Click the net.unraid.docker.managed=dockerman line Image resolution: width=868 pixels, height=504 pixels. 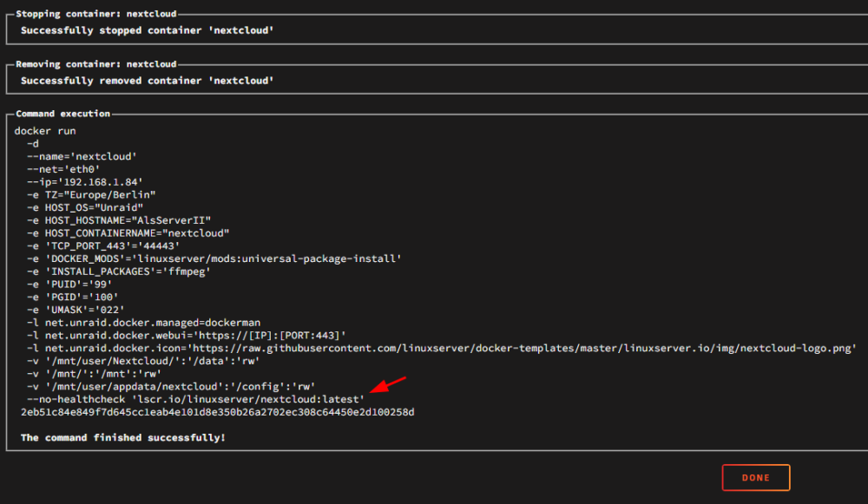143,323
